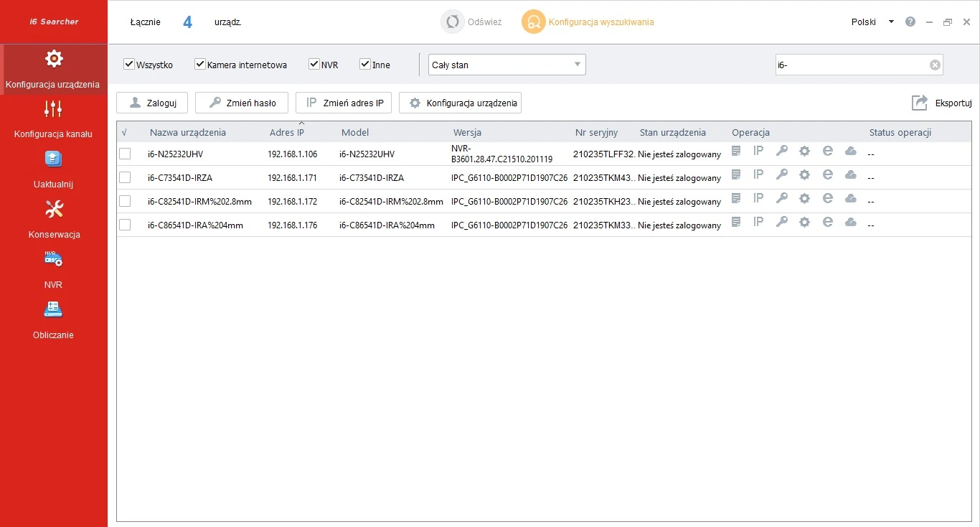Screen dimensions: 980x527
Task: Click key icon in 192.168.1.172 row
Action: (x=782, y=198)
